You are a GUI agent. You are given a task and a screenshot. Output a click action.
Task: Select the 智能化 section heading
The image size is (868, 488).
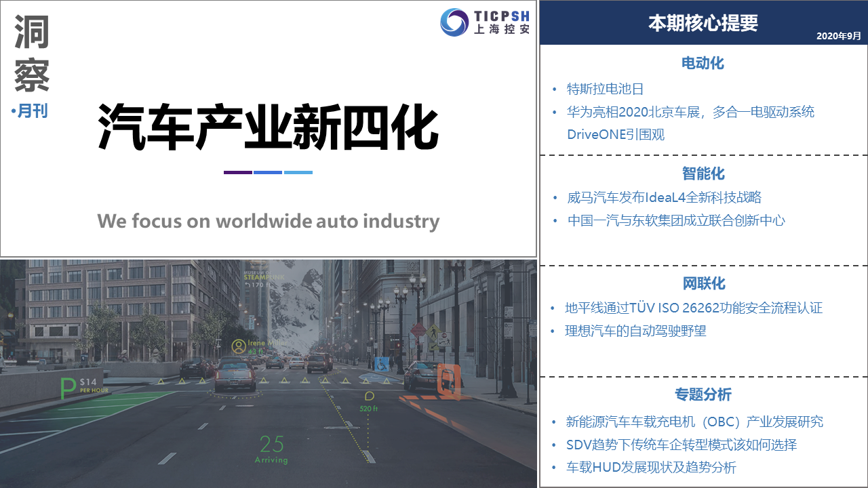tap(703, 173)
